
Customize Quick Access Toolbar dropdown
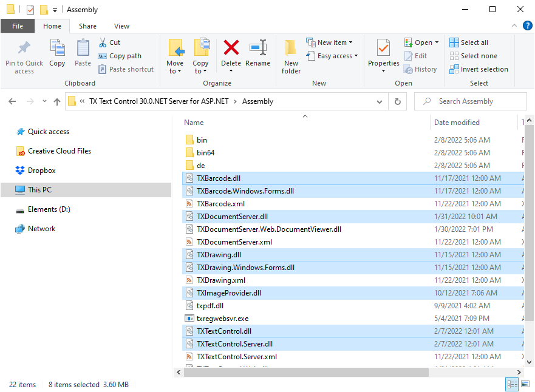[55, 10]
